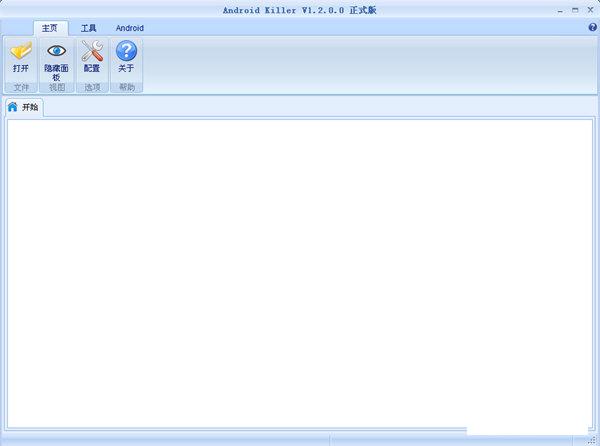
Task: Select the Android ribbon tab
Action: click(129, 28)
